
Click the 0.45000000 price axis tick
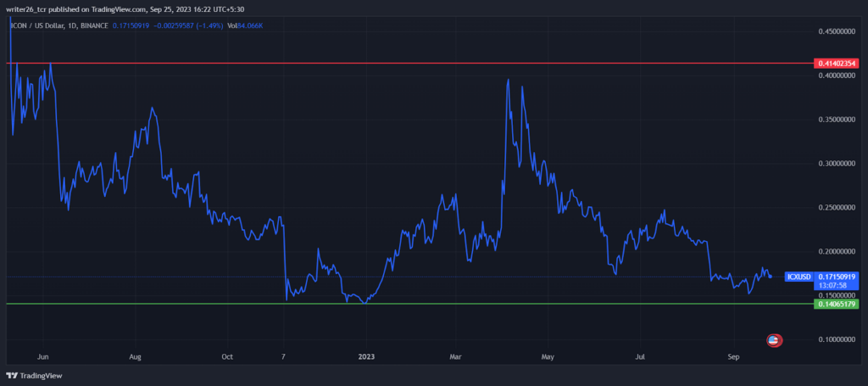tap(837, 31)
